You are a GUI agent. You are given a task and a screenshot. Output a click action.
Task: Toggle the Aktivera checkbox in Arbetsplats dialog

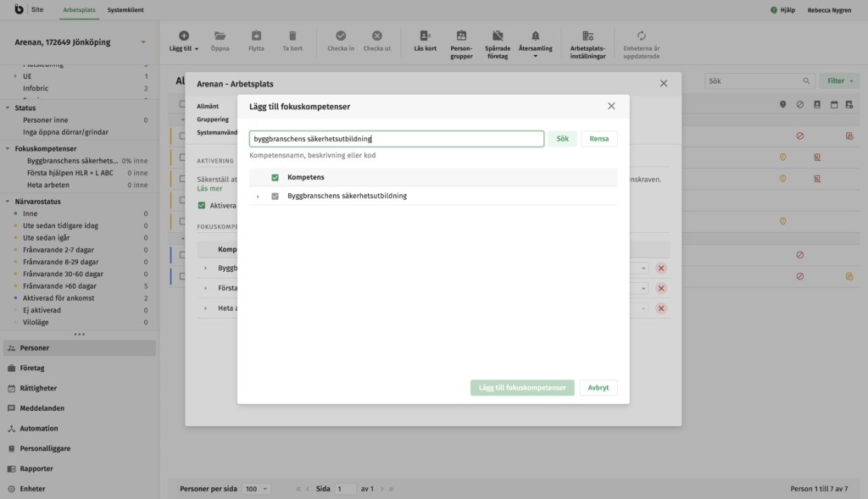(202, 206)
